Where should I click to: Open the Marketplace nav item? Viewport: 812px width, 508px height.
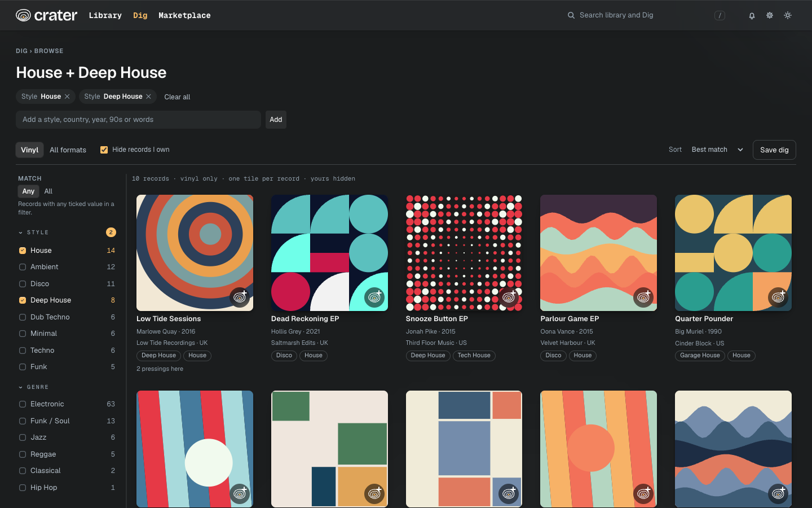pyautogui.click(x=184, y=15)
